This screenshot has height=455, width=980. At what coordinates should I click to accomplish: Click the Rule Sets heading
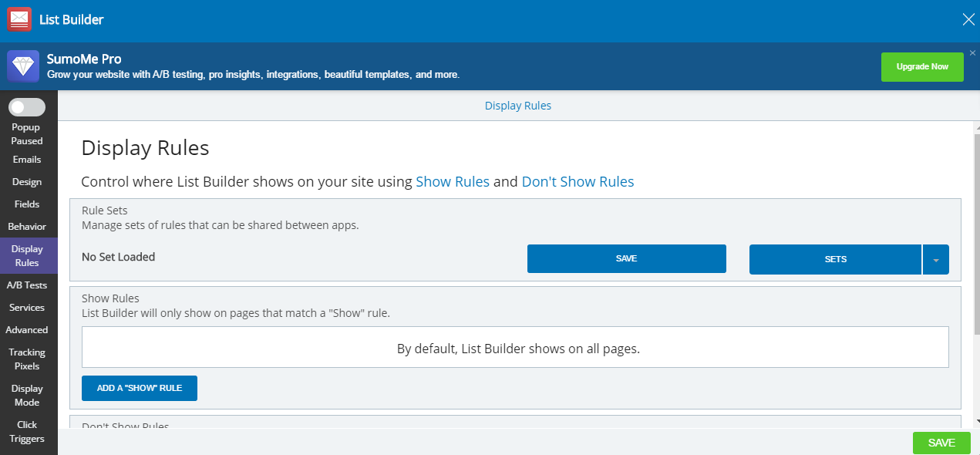point(105,211)
